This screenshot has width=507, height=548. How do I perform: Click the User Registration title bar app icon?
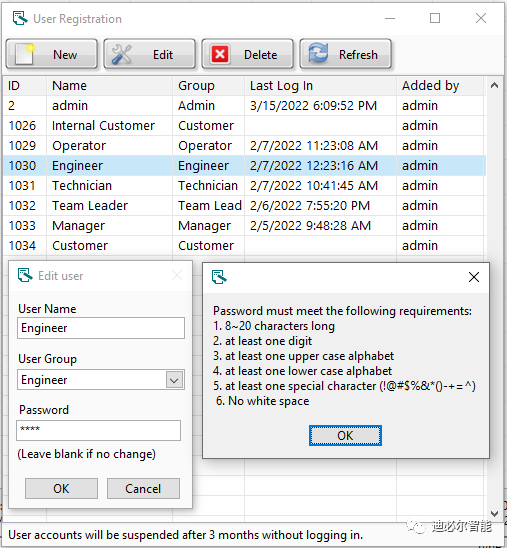20,18
